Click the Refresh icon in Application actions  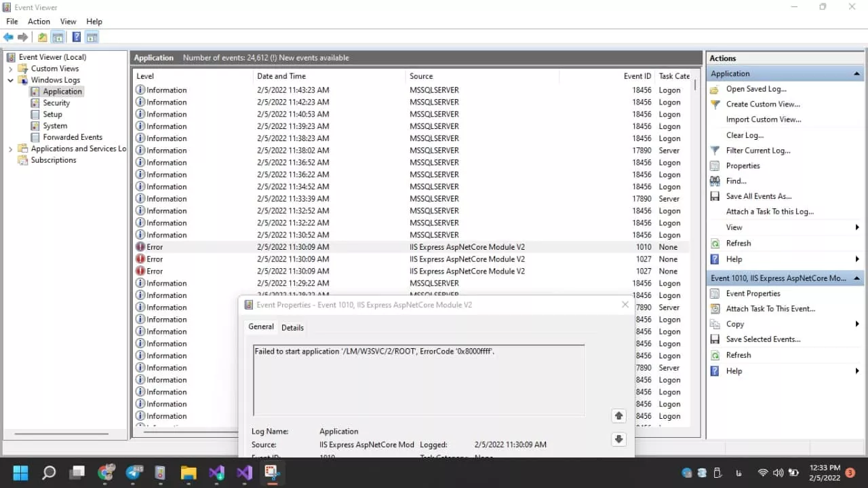(x=715, y=243)
